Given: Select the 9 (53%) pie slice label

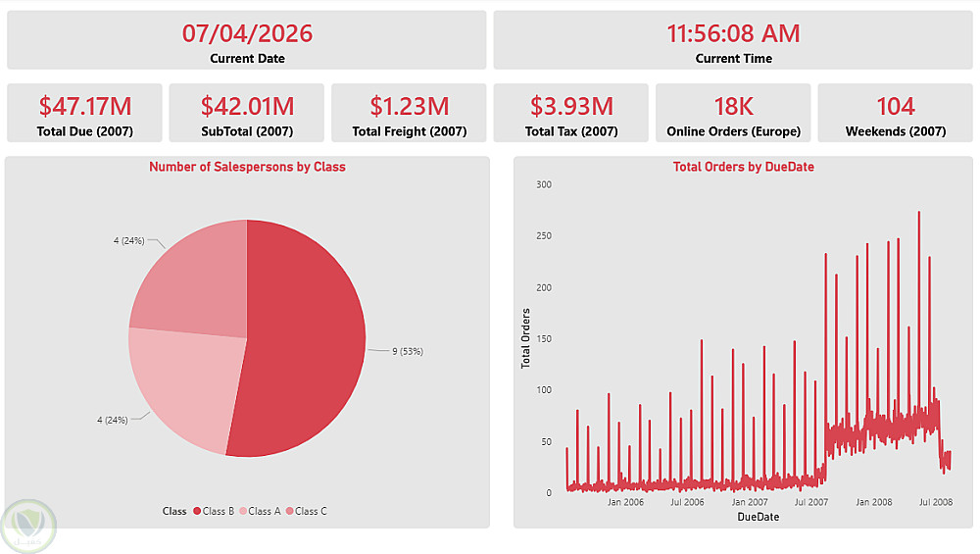Looking at the screenshot, I should point(408,351).
